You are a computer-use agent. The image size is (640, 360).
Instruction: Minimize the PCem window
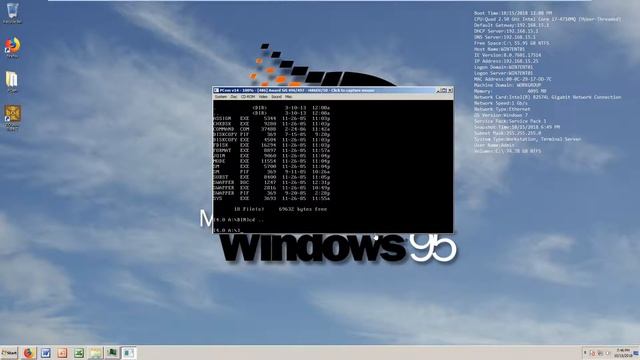coord(439,90)
